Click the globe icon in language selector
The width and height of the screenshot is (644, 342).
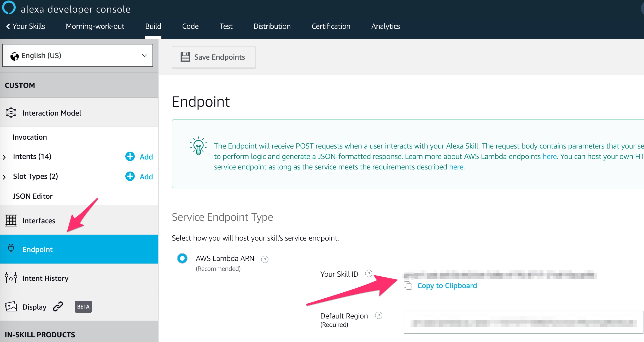(x=14, y=56)
